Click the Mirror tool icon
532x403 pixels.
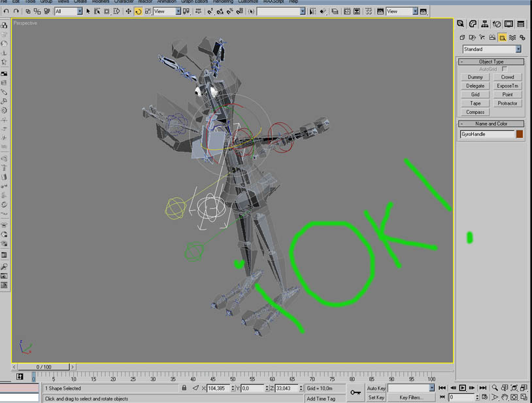pyautogui.click(x=312, y=11)
